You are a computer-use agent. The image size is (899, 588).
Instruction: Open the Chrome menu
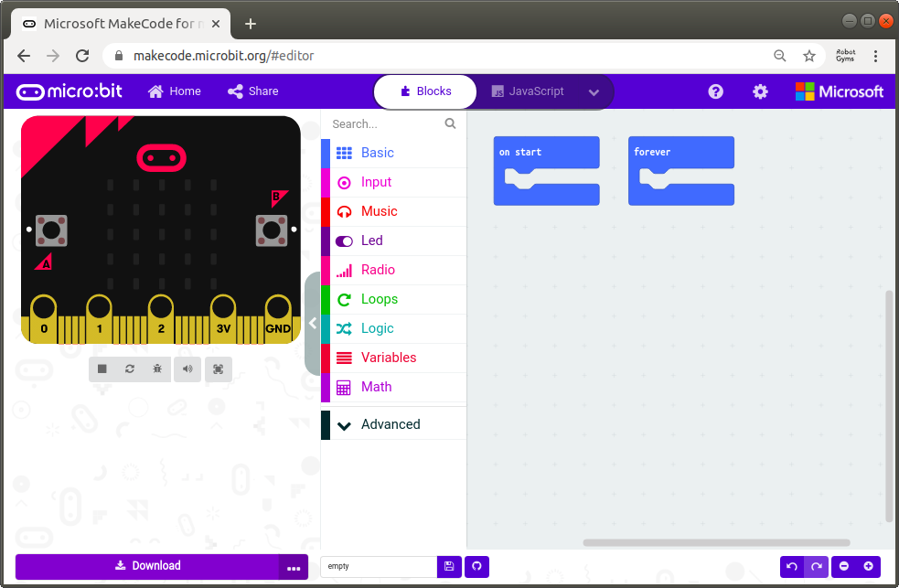(x=875, y=56)
